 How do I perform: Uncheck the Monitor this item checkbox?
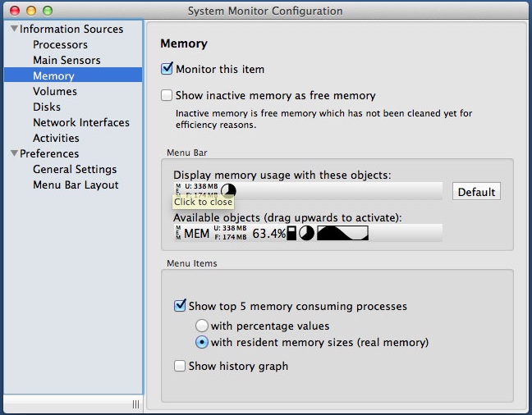coord(167,70)
